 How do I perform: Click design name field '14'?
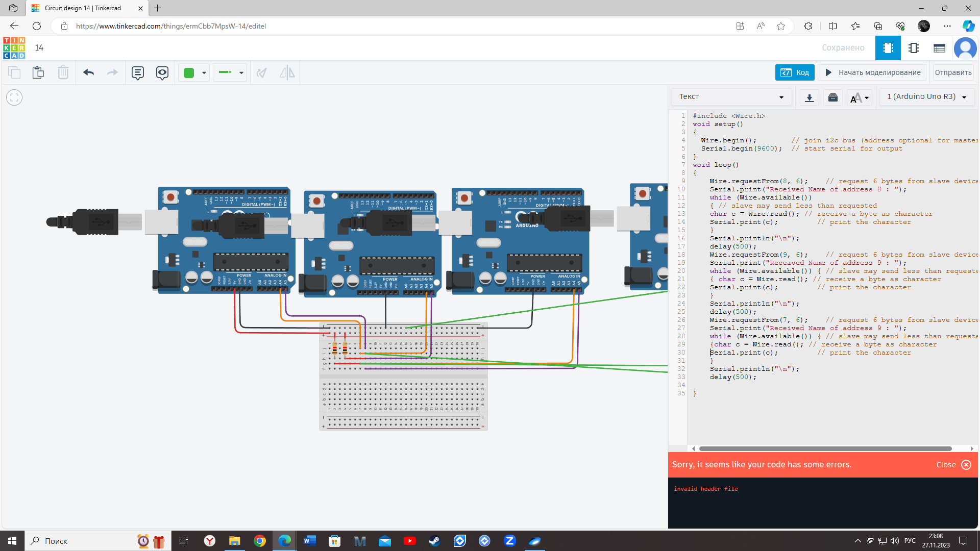coord(39,48)
